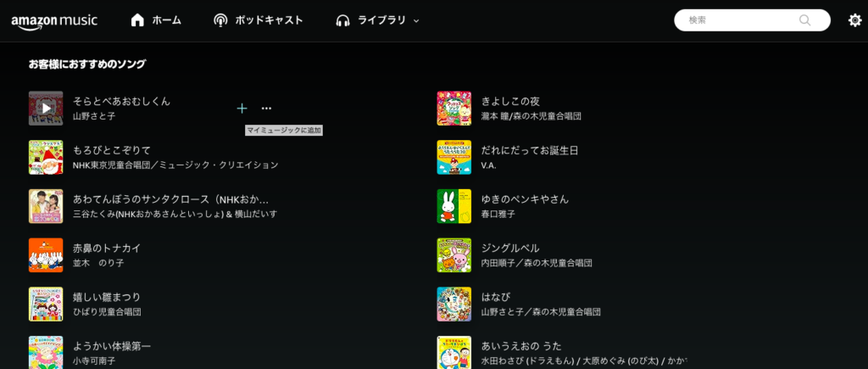Open settings gear icon

pos(854,20)
